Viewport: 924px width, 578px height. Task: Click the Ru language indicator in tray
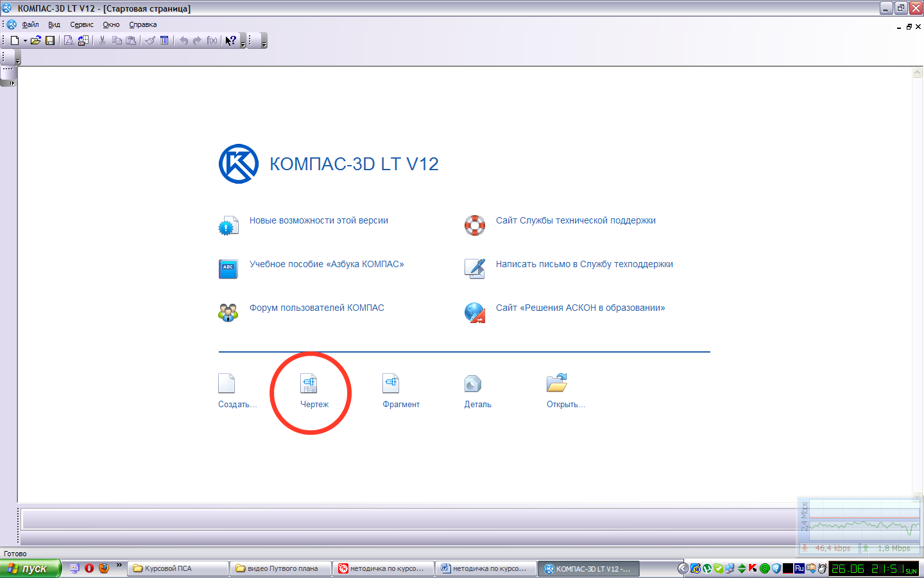pos(799,568)
